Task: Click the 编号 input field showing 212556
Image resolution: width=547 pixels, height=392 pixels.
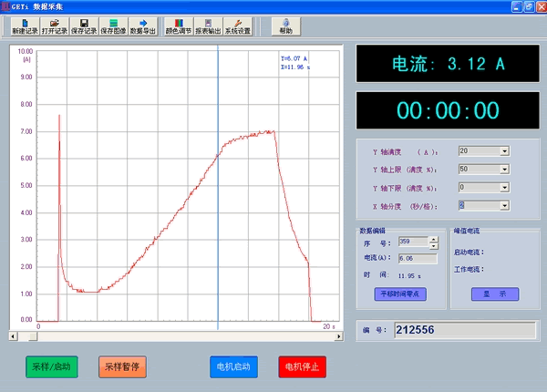Action: 466,330
